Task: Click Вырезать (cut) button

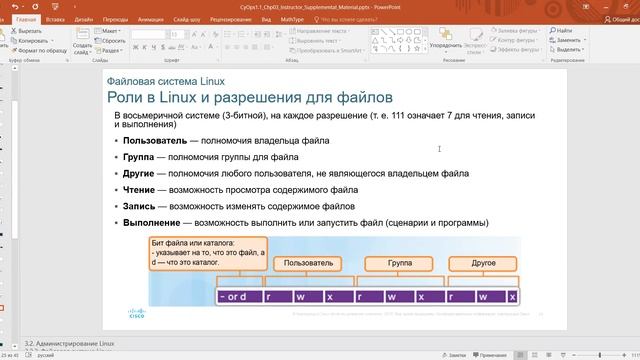Action: pos(26,31)
